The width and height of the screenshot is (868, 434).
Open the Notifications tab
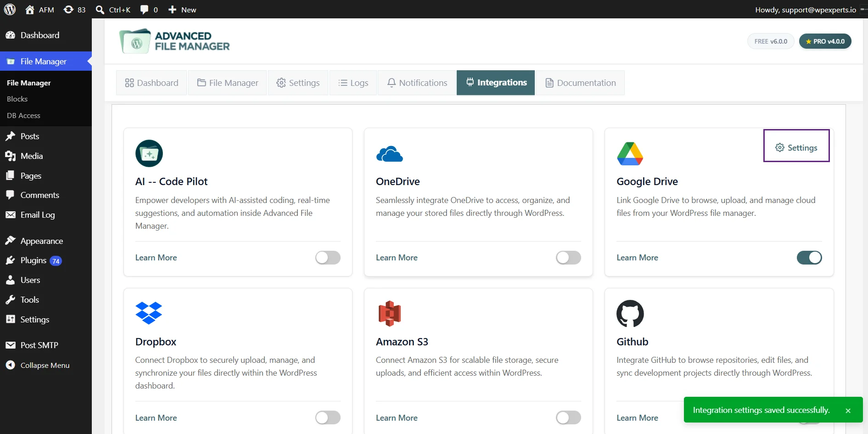[417, 83]
